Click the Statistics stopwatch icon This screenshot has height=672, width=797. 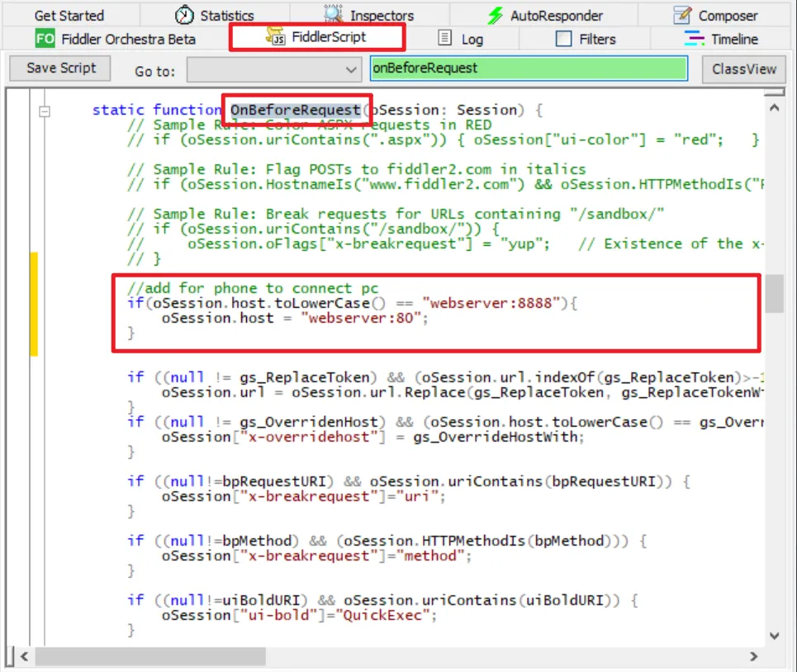pyautogui.click(x=184, y=15)
